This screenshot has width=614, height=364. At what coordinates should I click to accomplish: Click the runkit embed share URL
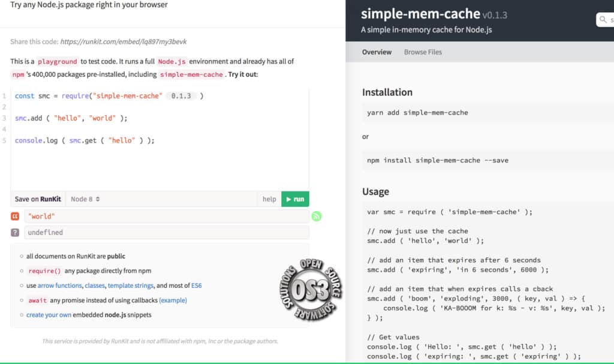click(x=124, y=41)
